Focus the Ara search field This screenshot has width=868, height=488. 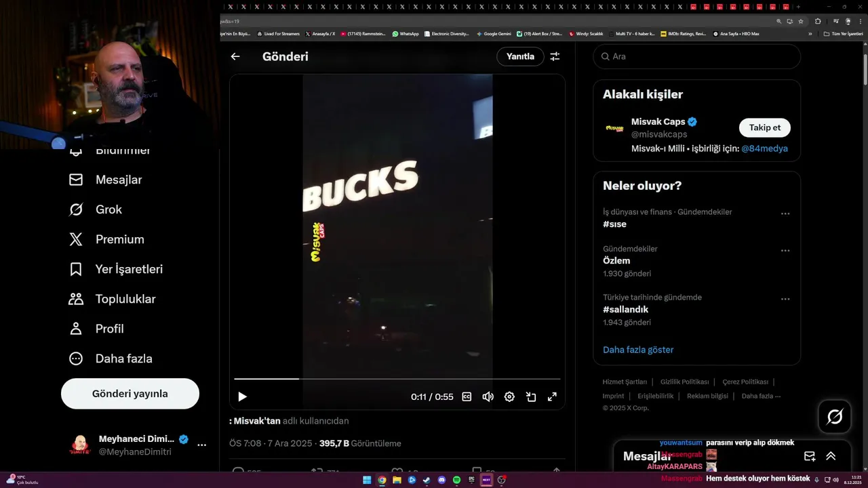(x=697, y=56)
